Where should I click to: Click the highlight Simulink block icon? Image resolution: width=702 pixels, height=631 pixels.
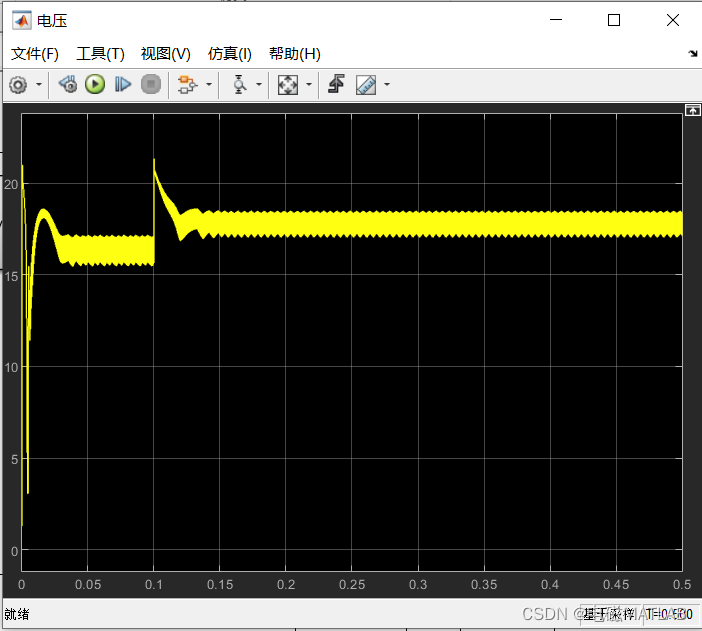(x=187, y=85)
